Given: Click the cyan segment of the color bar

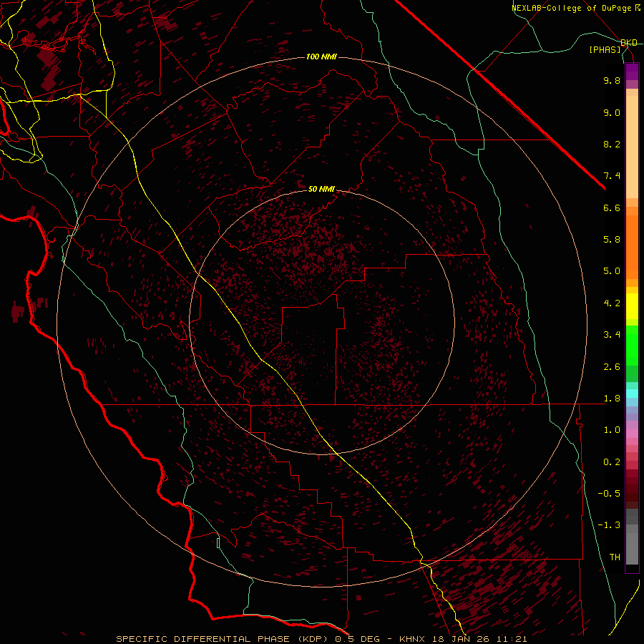Looking at the screenshot, I should tap(632, 394).
